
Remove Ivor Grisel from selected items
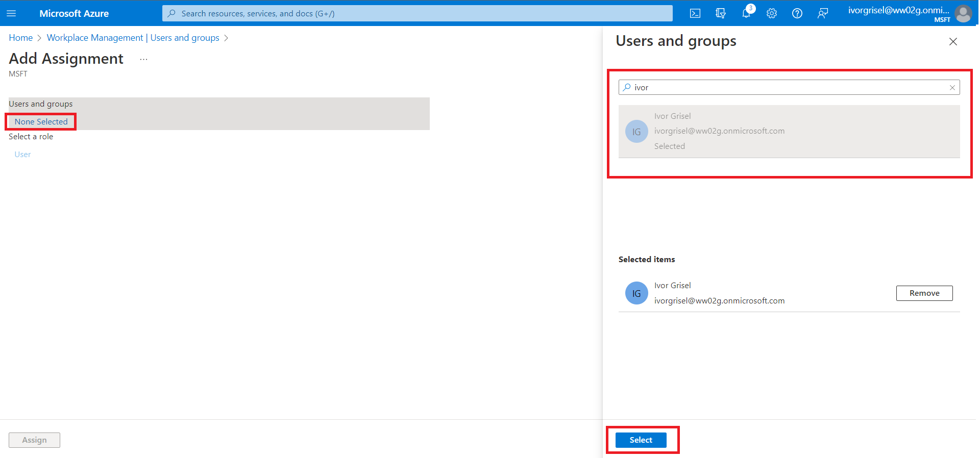coord(924,293)
